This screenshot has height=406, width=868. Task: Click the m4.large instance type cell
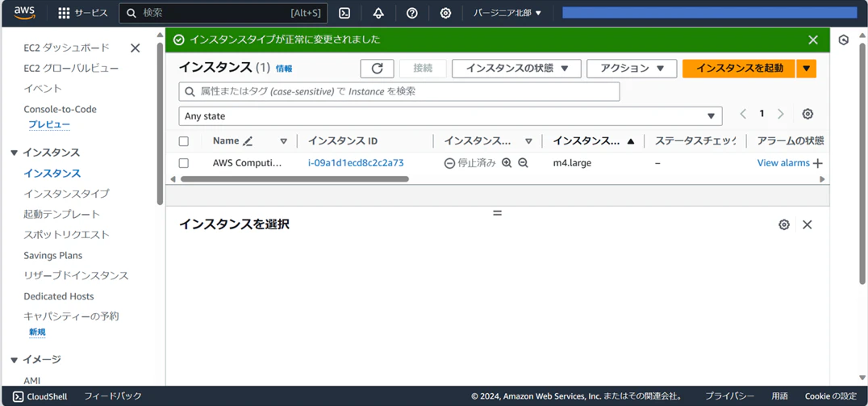[572, 163]
